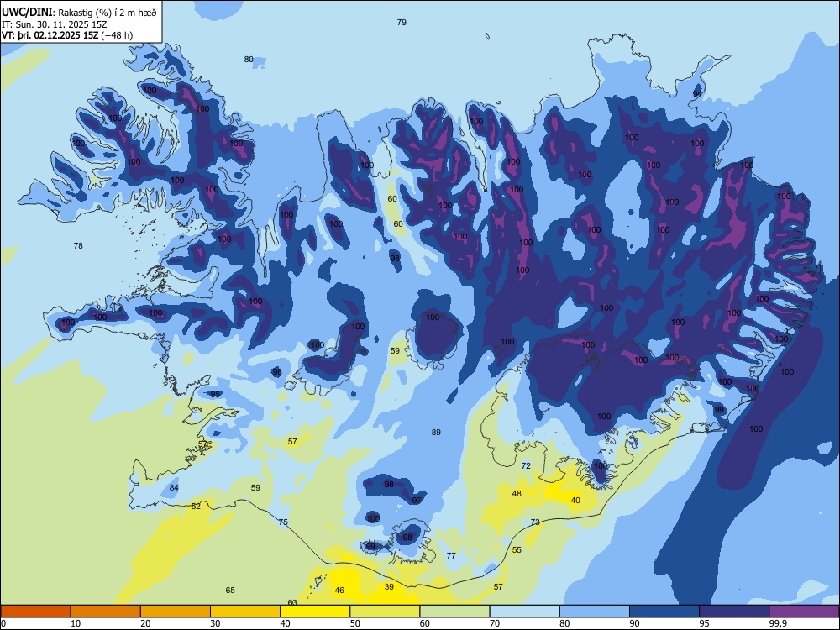
Task: Click the humidity value 94 on the map
Action: [697, 93]
